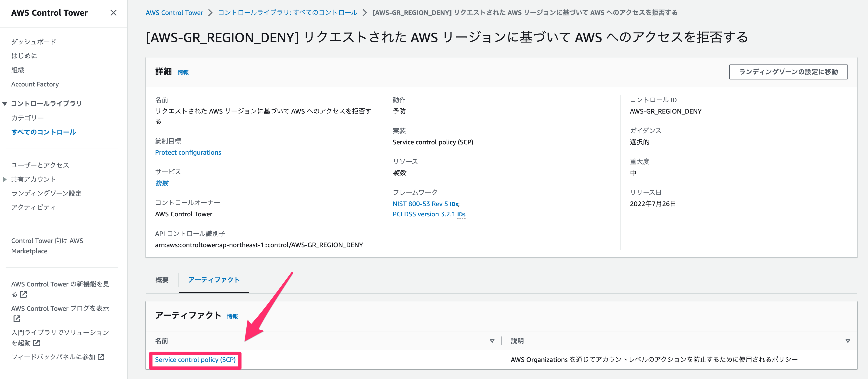Open ダッシュボード in the sidebar

[33, 42]
